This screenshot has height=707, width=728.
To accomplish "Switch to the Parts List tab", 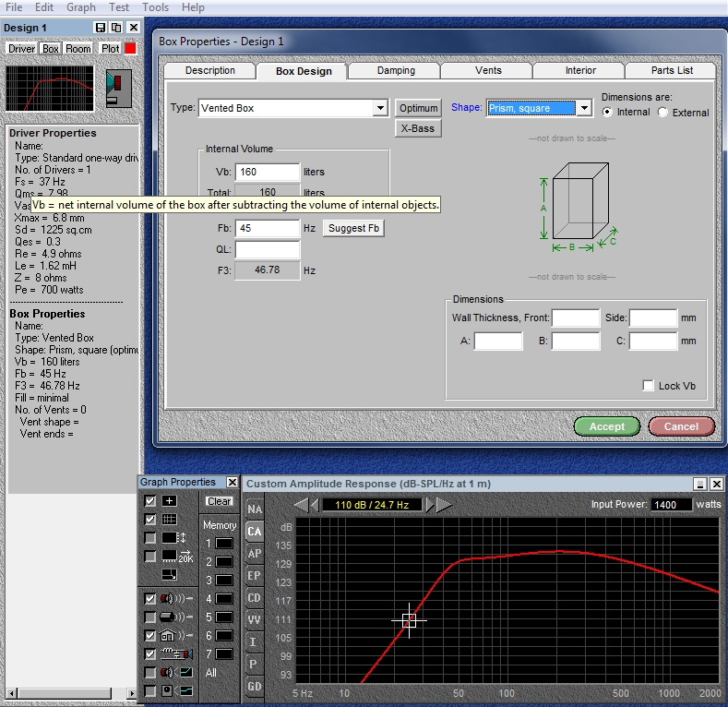I will (672, 70).
